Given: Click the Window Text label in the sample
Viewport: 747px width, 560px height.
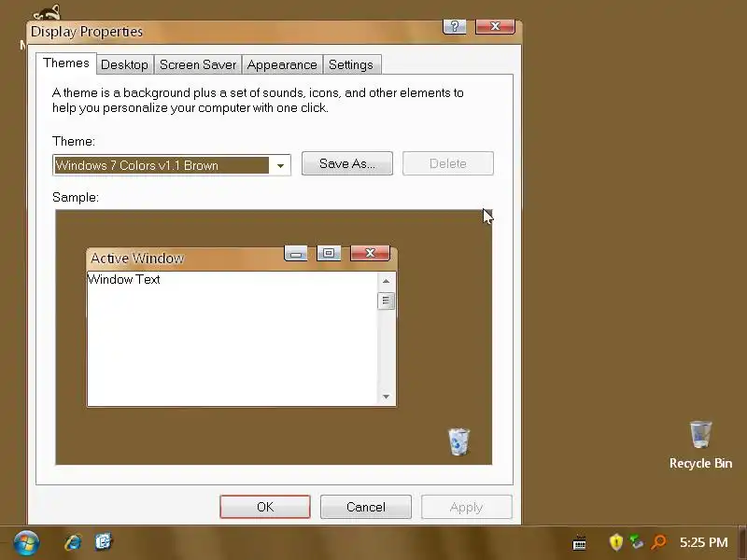Looking at the screenshot, I should point(124,279).
